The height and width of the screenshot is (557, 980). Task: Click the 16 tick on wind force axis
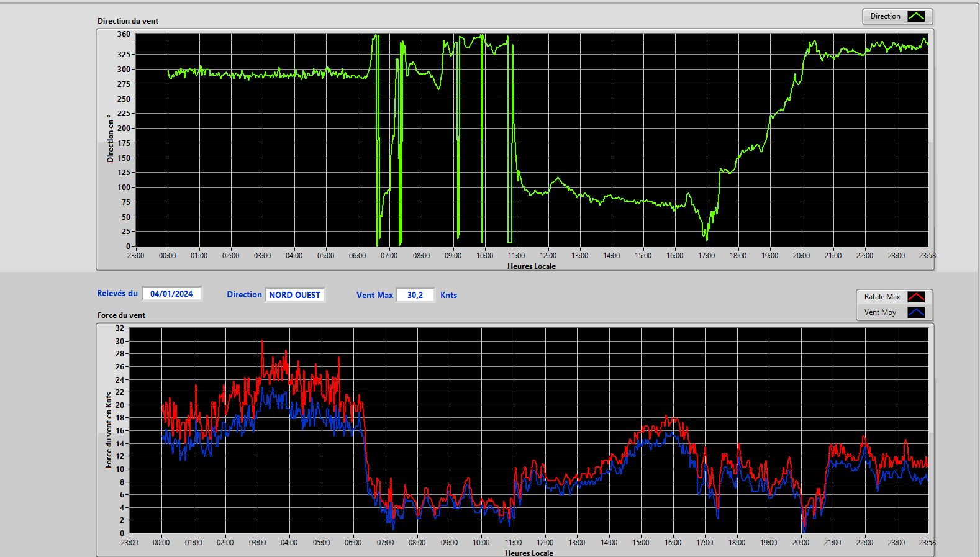coord(120,430)
